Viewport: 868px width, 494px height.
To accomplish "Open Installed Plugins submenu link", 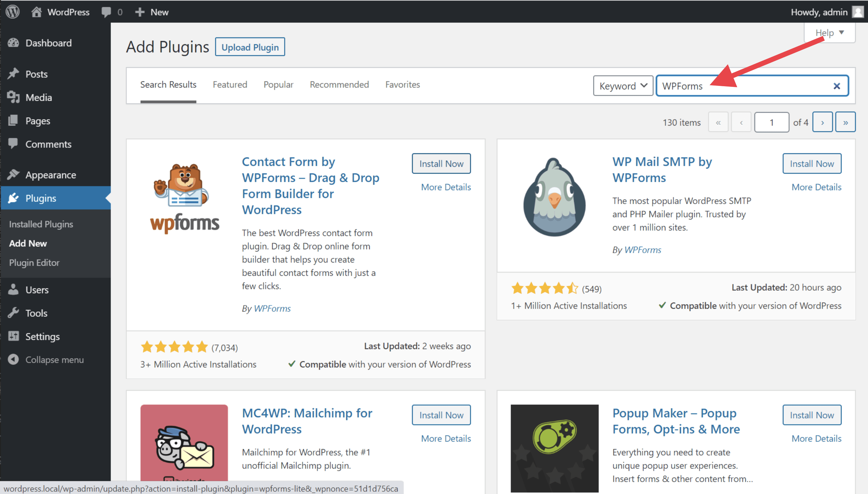I will coord(41,224).
